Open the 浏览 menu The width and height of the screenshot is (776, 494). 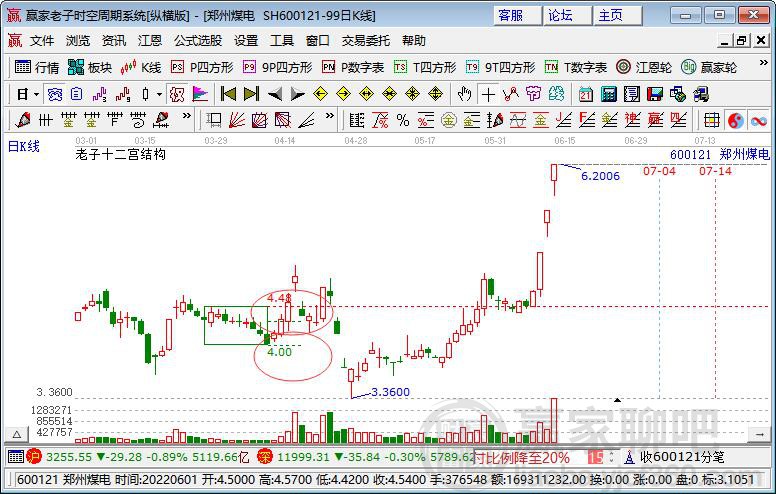click(78, 41)
